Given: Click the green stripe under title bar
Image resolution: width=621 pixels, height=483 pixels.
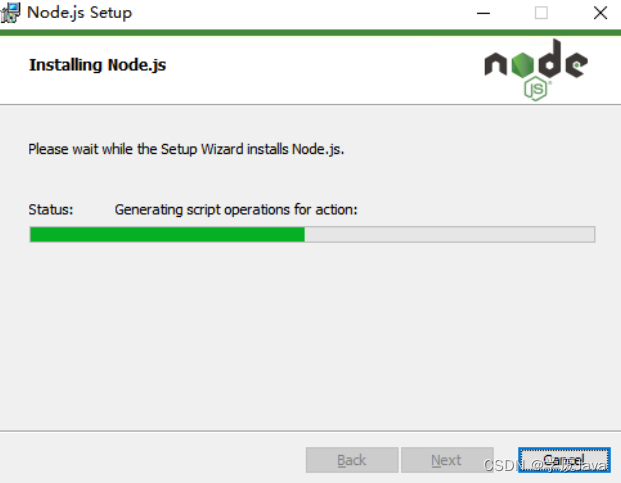Looking at the screenshot, I should tap(310, 32).
